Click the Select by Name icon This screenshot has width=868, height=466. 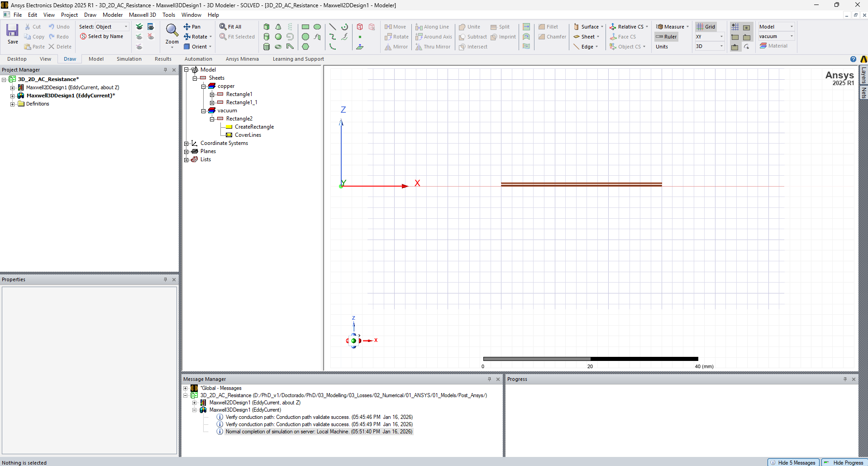[x=101, y=37]
